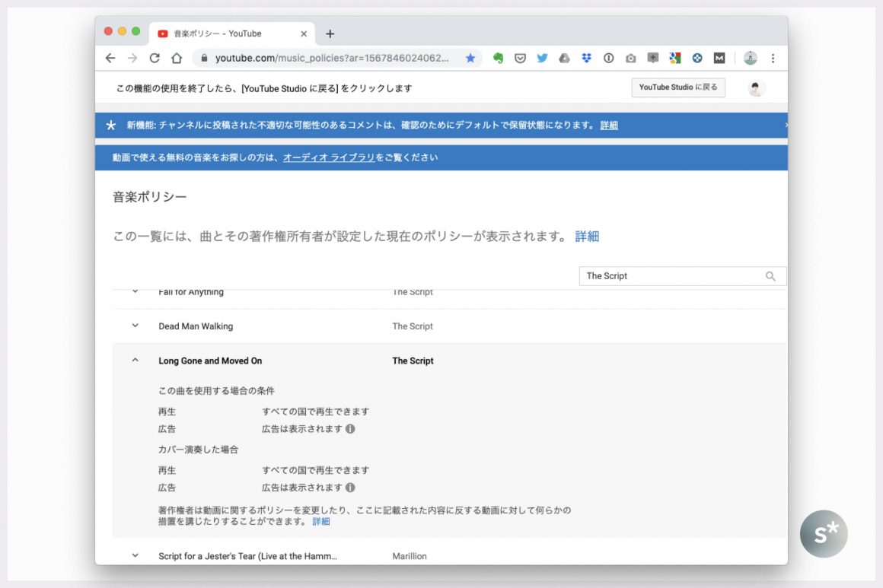Viewport: 883px width, 588px height.
Task: Open the Pocket extension
Action: 520,58
